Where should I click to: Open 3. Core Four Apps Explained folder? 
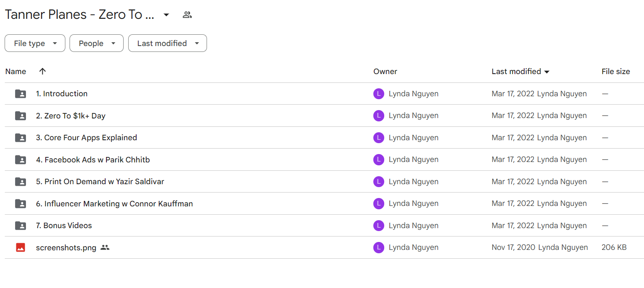[x=86, y=138]
